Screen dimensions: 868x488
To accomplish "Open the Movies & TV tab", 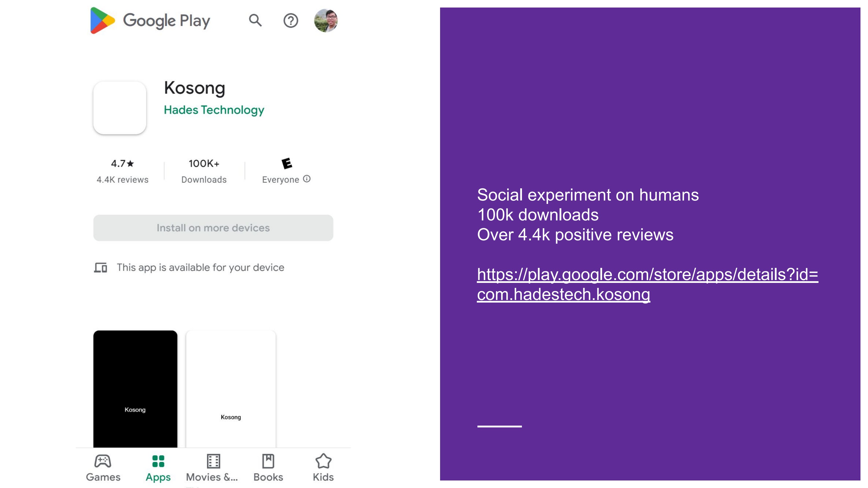I will [212, 468].
